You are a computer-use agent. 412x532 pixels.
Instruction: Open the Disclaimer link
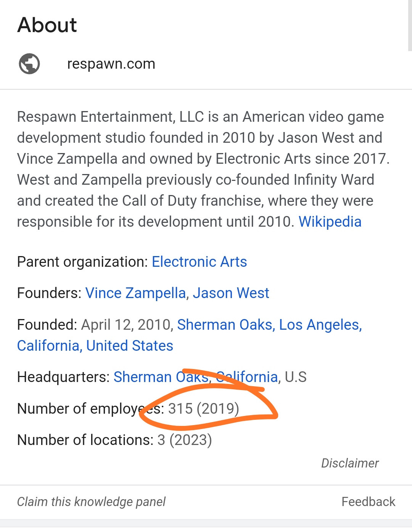[x=350, y=463]
